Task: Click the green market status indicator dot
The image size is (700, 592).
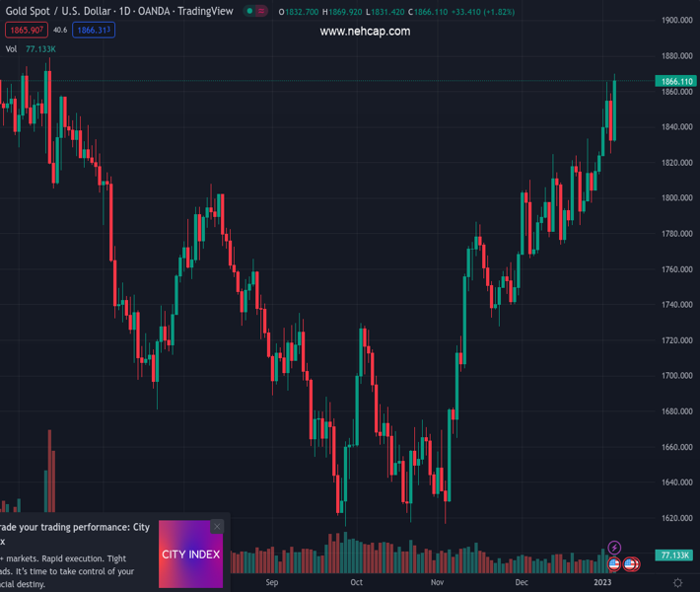Action: [x=250, y=12]
